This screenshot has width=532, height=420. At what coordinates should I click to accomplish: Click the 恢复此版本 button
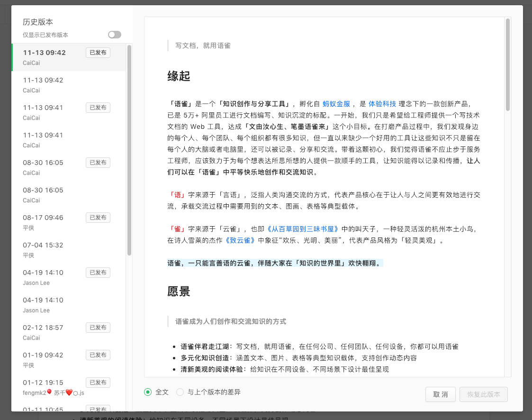(x=483, y=394)
